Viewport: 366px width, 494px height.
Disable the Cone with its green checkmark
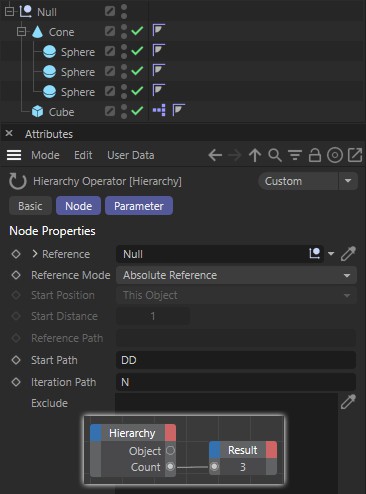pos(137,31)
